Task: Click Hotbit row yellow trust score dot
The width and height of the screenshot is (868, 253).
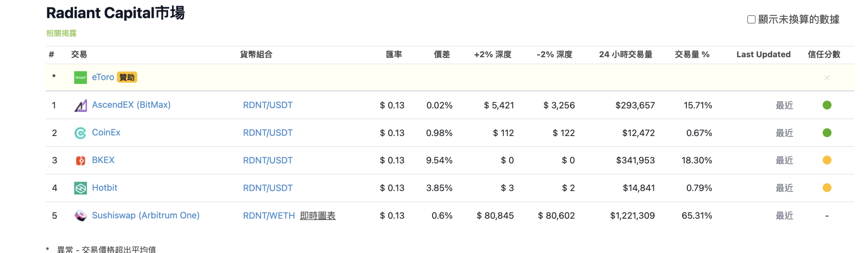Action: point(827,188)
